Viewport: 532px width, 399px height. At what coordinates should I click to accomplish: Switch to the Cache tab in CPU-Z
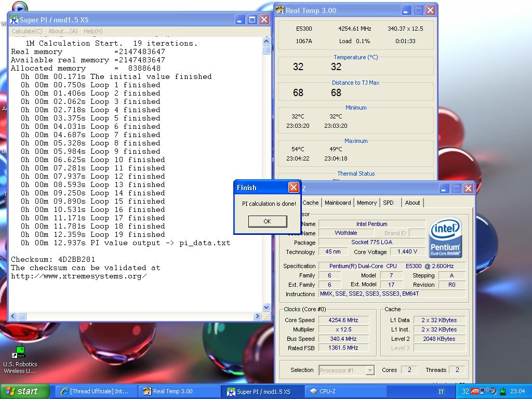click(311, 203)
